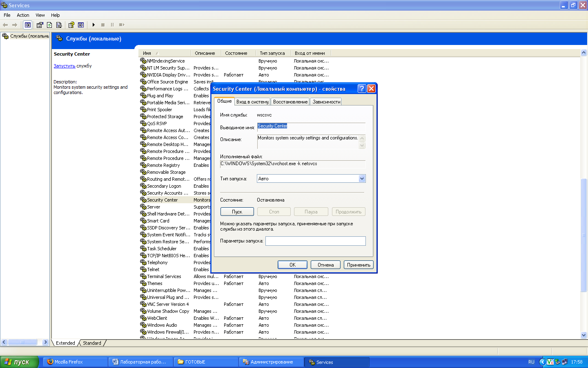This screenshot has width=588, height=368.
Task: Click the Stop Service toolbar icon
Action: tap(103, 25)
